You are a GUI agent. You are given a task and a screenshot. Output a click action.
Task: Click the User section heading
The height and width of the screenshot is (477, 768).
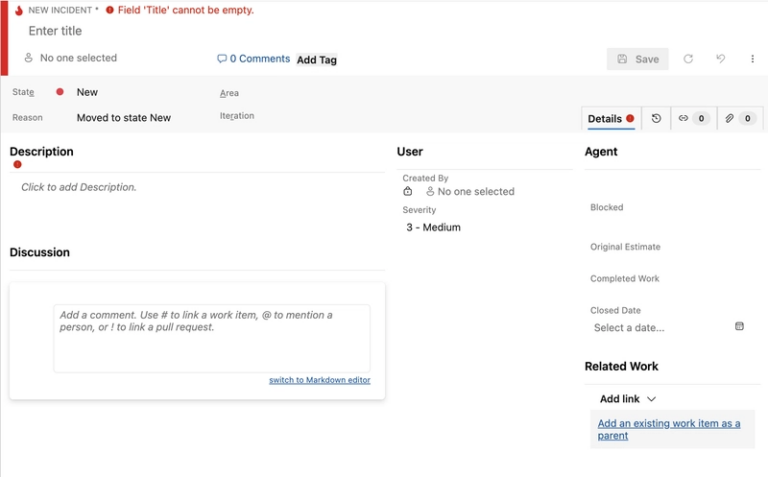(410, 151)
